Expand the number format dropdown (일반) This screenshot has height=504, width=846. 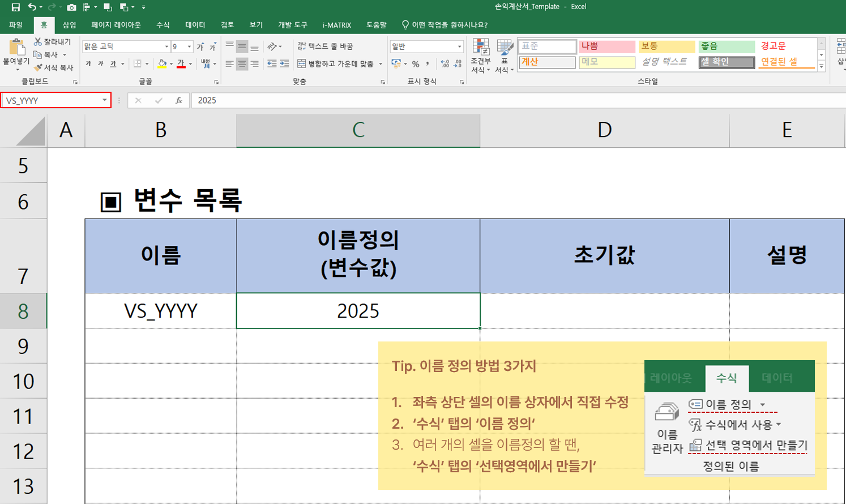coord(459,46)
